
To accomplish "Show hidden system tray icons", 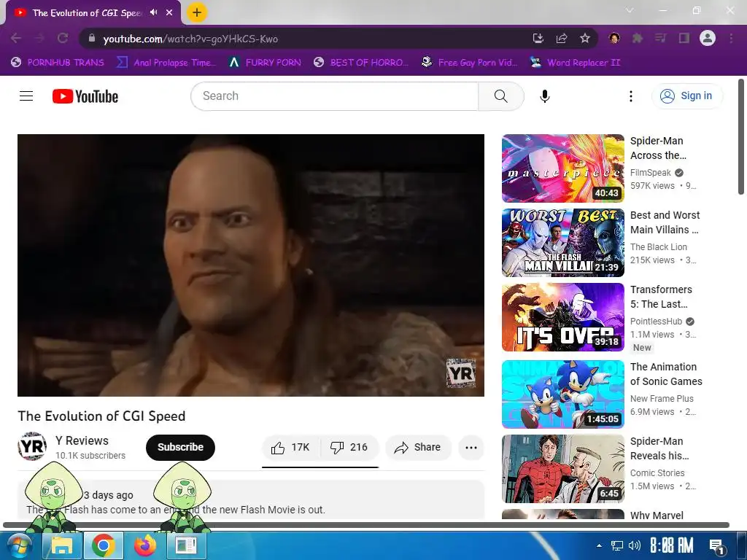I will click(x=600, y=545).
